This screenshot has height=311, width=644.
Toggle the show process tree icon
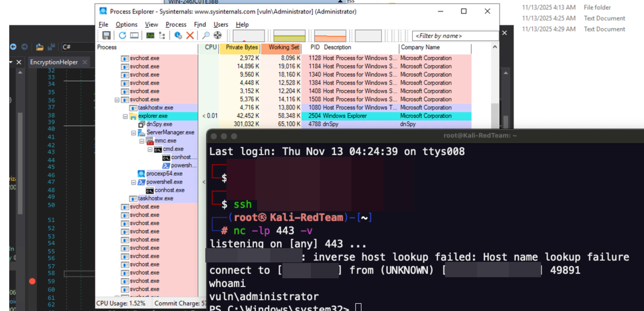[162, 35]
